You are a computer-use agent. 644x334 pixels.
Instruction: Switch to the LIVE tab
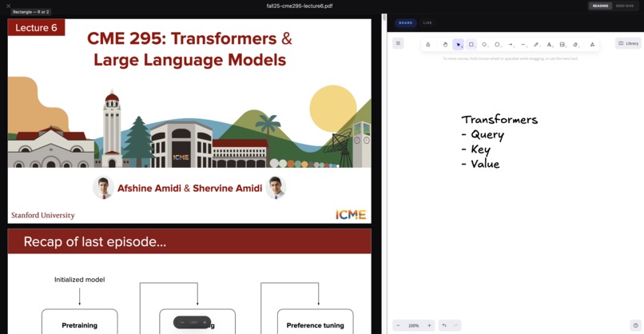point(427,23)
